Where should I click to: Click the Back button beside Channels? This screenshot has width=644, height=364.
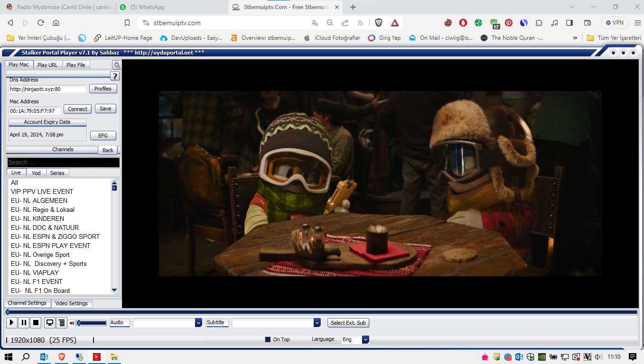coord(108,150)
